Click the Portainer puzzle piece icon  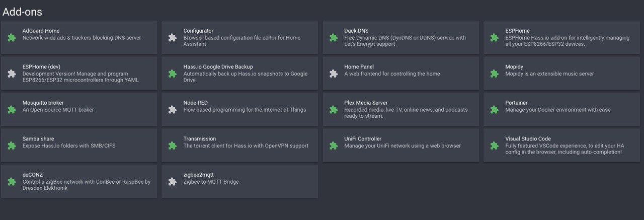(495, 109)
